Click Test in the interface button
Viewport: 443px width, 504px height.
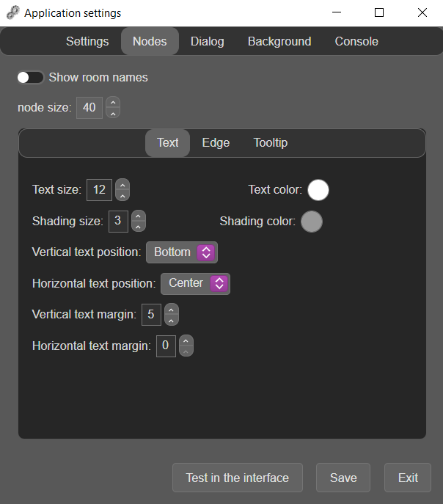coord(238,478)
